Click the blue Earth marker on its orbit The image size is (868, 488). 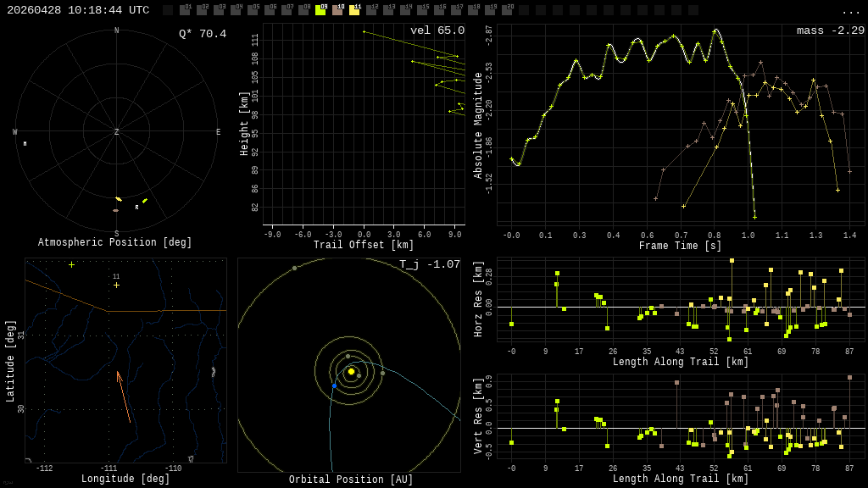[x=334, y=385]
